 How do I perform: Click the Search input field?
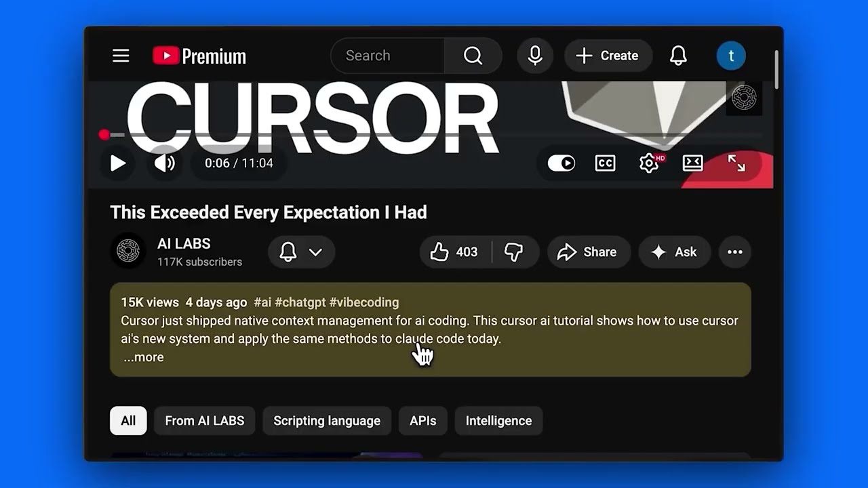(x=388, y=56)
